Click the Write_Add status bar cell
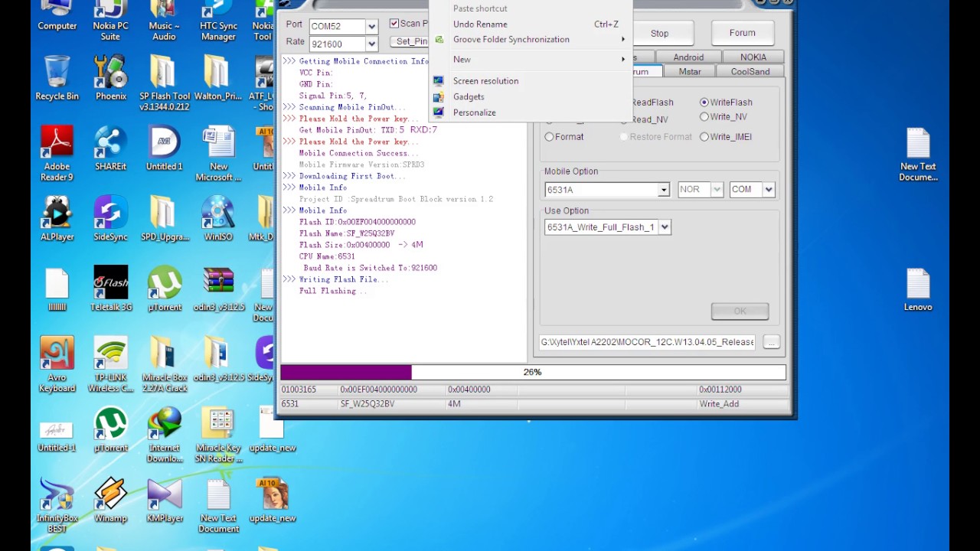 click(742, 404)
